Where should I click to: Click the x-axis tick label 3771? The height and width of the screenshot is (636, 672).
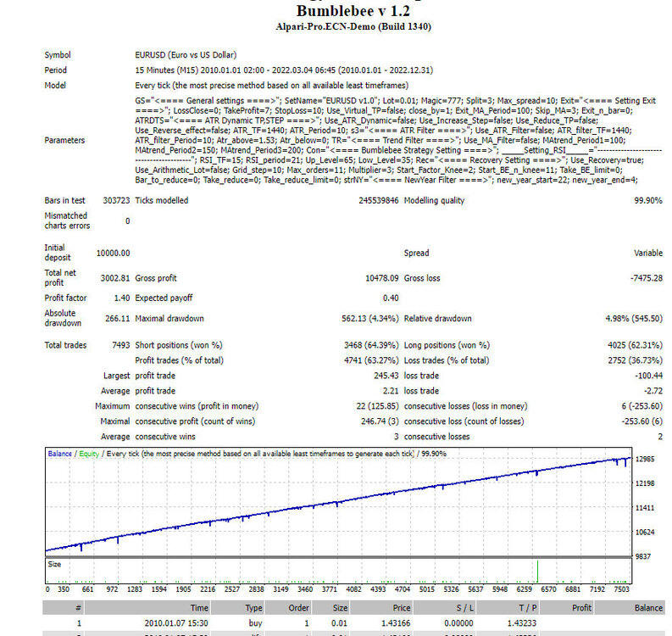pos(329,589)
